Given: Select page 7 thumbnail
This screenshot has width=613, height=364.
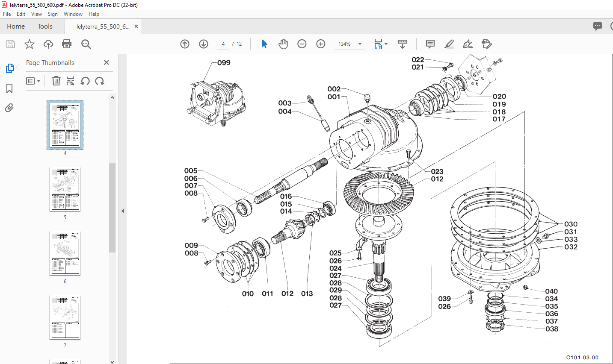Looking at the screenshot, I should coord(65,317).
